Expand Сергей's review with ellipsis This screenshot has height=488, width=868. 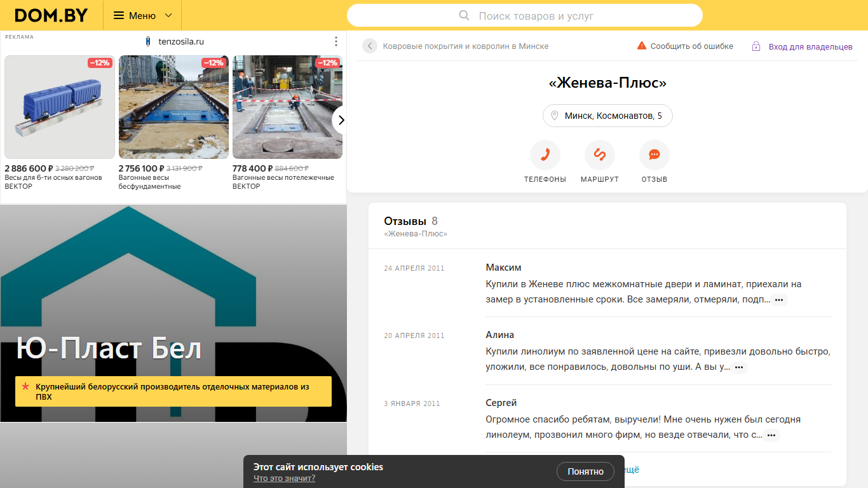[771, 435]
